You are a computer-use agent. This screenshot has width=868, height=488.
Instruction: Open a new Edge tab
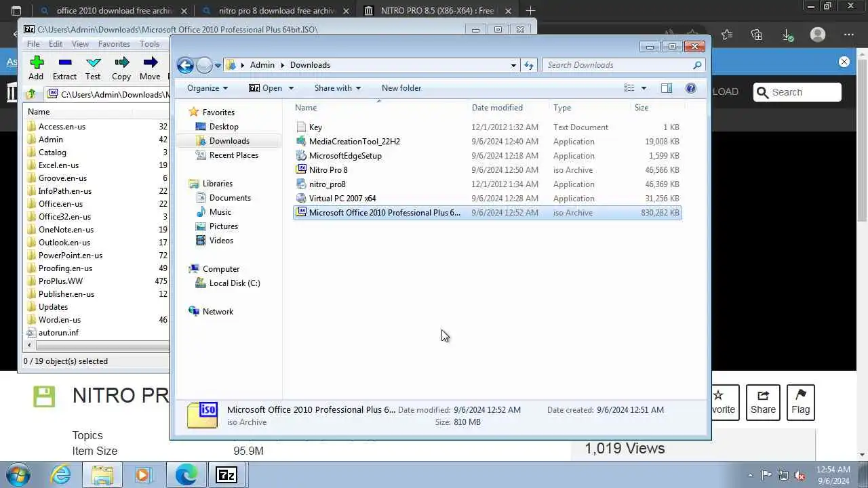(530, 10)
